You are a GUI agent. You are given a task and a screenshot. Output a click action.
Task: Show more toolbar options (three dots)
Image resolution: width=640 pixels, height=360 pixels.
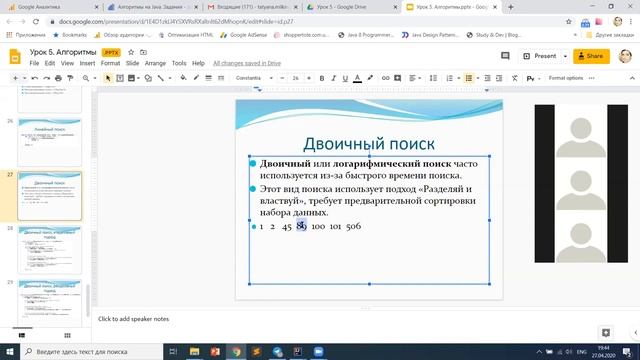click(x=591, y=78)
